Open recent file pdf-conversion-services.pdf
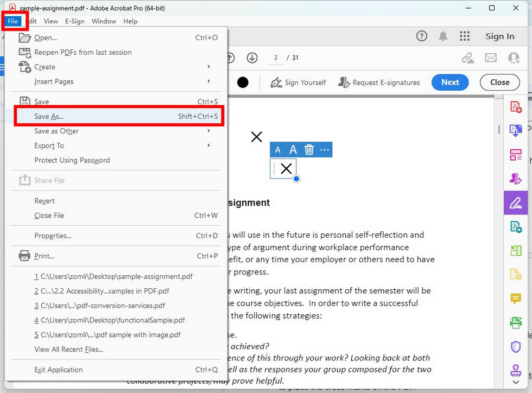Screen dimensions: 532x393 pyautogui.click(x=116, y=306)
